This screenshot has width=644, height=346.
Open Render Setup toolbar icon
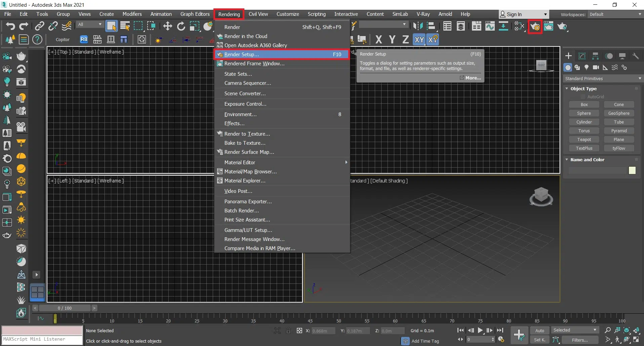click(x=535, y=27)
